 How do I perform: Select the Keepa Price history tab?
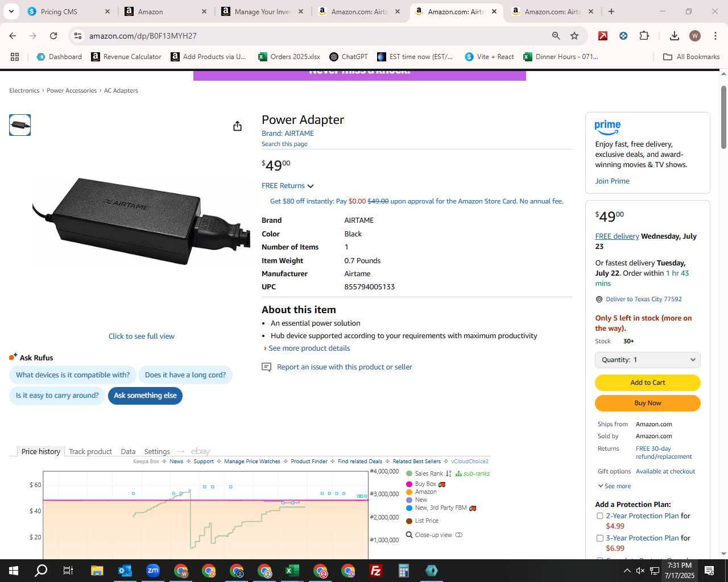pyautogui.click(x=40, y=451)
